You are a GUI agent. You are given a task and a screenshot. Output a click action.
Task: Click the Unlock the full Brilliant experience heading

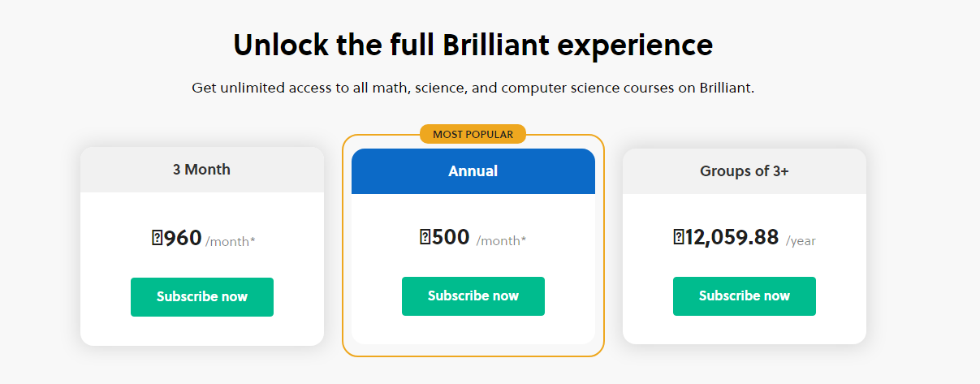coord(473,45)
